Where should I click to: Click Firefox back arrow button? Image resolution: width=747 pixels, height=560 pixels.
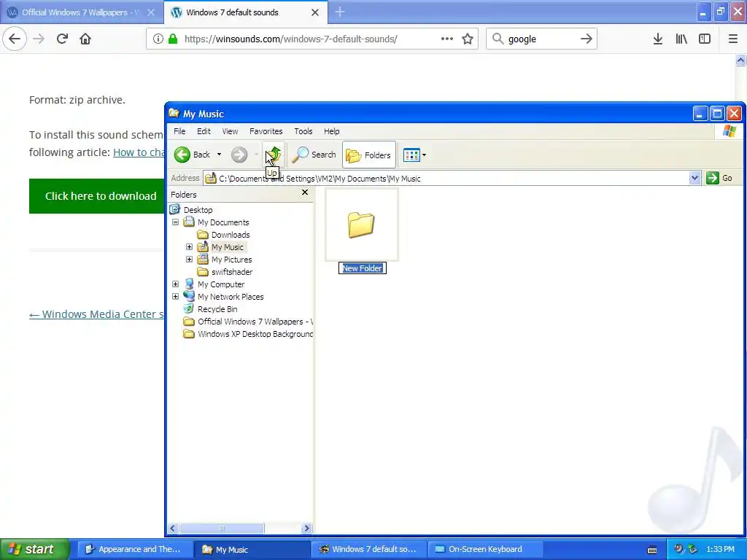pos(15,39)
